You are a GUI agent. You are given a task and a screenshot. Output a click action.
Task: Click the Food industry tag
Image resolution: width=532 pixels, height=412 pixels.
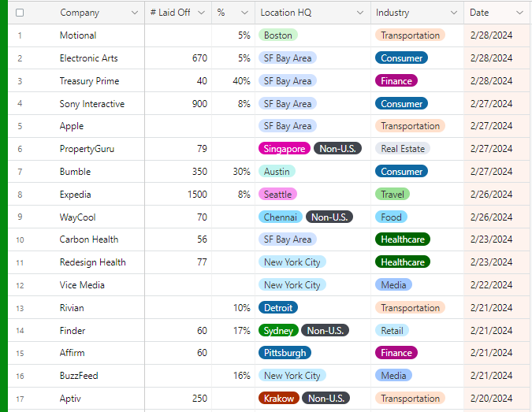391,217
